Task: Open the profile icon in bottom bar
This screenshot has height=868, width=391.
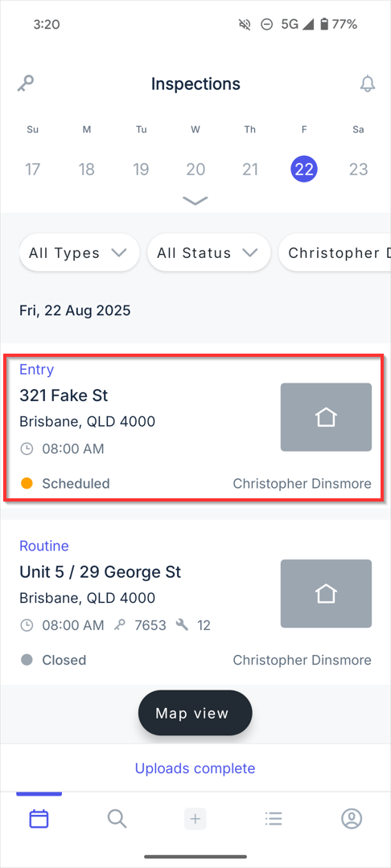Action: point(351,818)
